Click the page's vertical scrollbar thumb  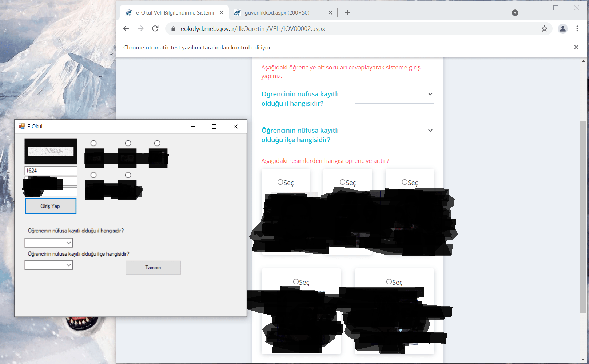pyautogui.click(x=584, y=217)
